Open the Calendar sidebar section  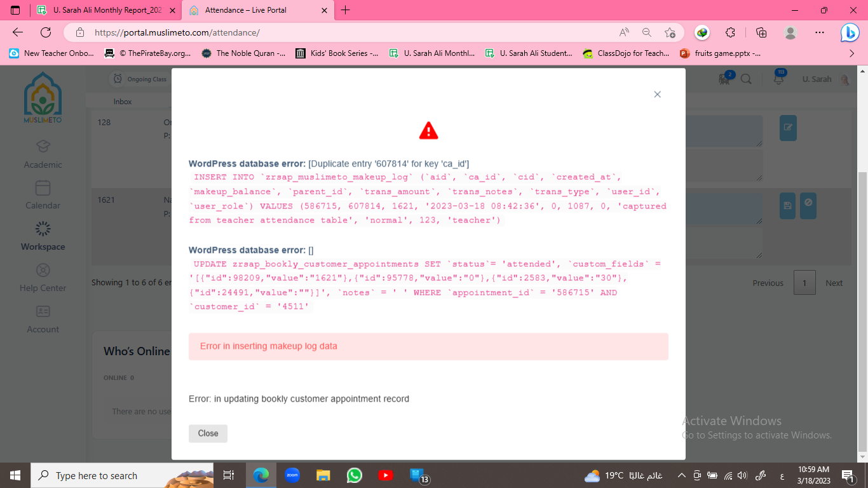(43, 195)
